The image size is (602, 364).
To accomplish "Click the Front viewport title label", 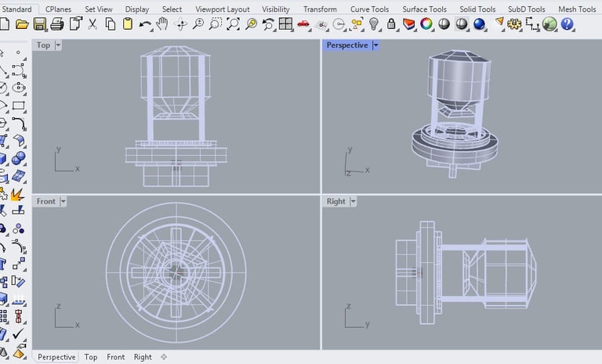I will click(46, 201).
